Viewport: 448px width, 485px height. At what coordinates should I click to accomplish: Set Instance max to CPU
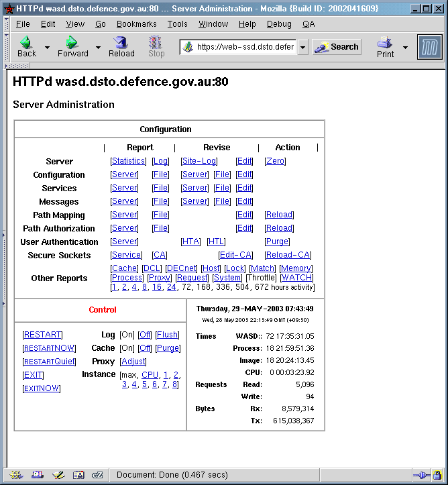(x=150, y=375)
